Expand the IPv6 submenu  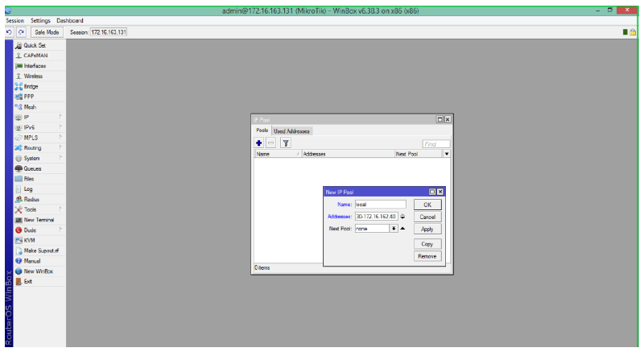(x=60, y=127)
